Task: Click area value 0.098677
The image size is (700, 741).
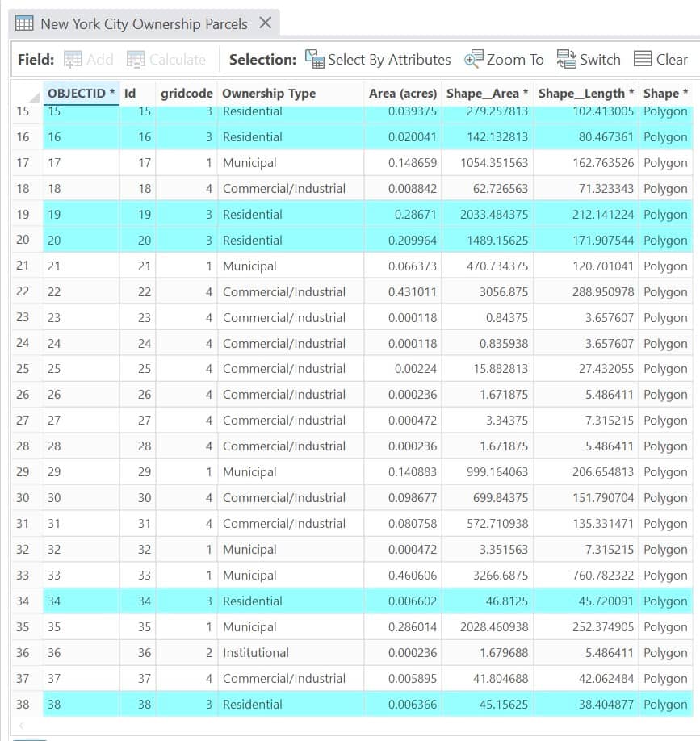Action: [x=403, y=498]
